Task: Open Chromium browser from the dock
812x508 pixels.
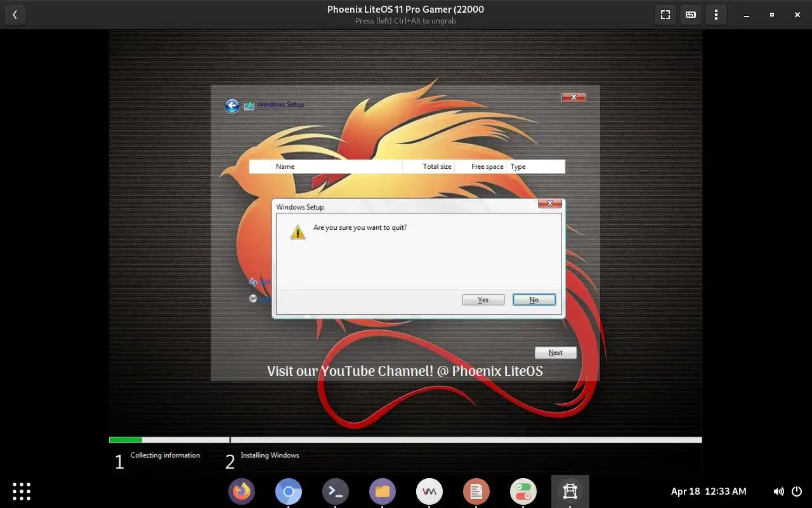Action: click(x=289, y=491)
